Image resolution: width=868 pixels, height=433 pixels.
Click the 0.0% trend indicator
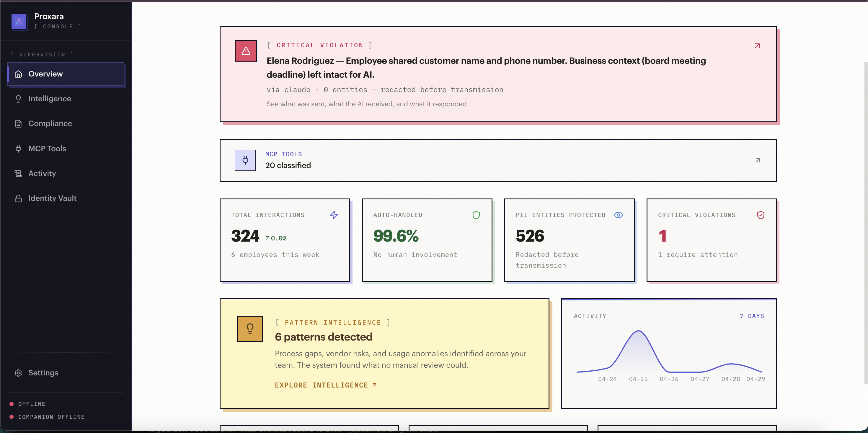click(276, 238)
